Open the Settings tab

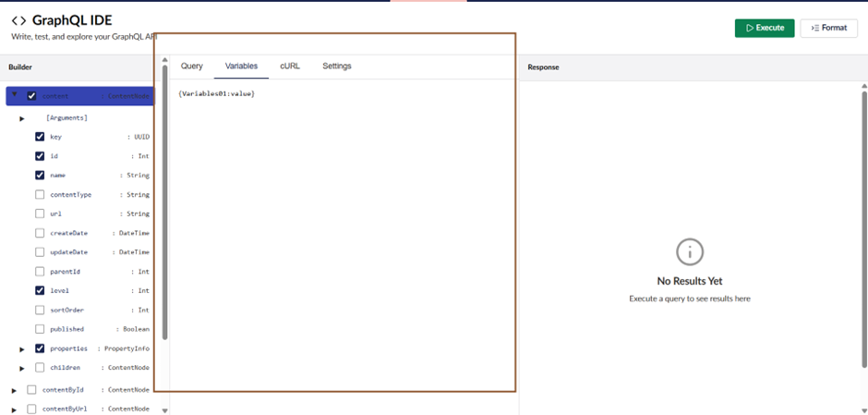tap(336, 66)
